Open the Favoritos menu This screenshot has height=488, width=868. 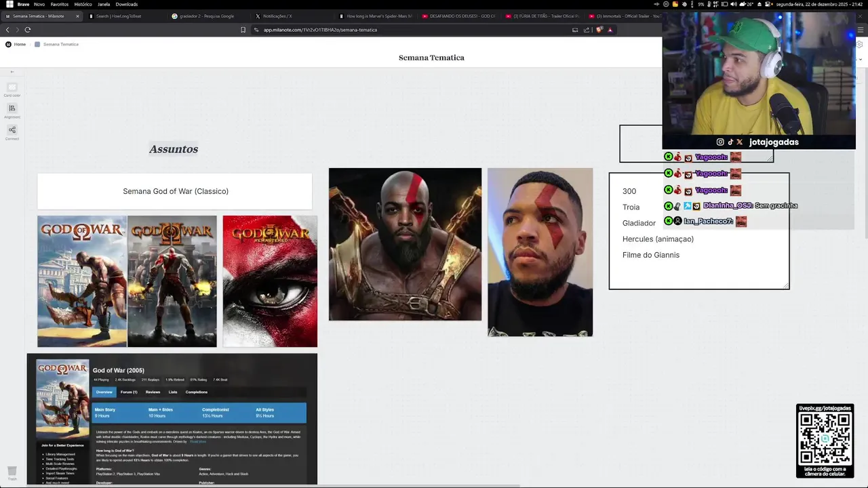[60, 4]
